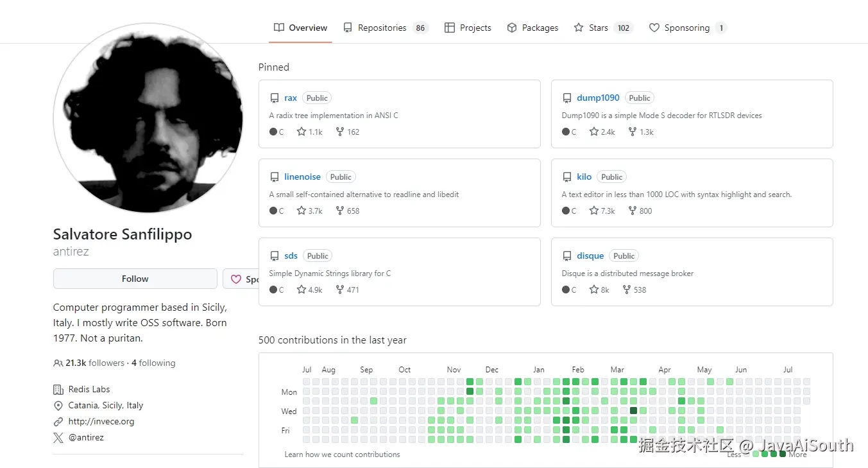This screenshot has width=868, height=468.
Task: Click the star count icon on kilo repo
Action: pos(594,211)
